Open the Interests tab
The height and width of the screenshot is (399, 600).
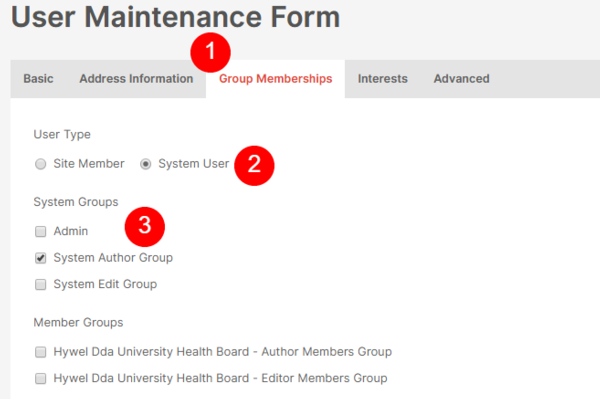click(383, 79)
